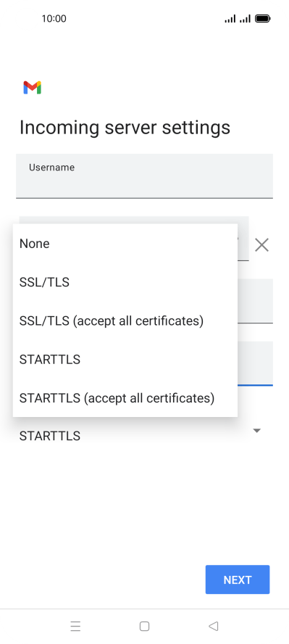Screen dimensions: 289x644
Task: Tap the Android back navigation icon
Action: [213, 626]
